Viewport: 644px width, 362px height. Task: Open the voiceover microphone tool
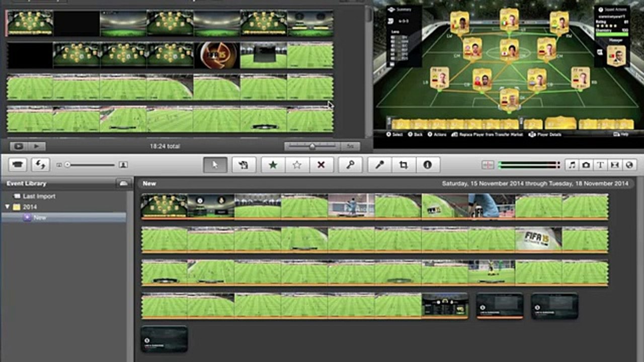click(x=379, y=165)
